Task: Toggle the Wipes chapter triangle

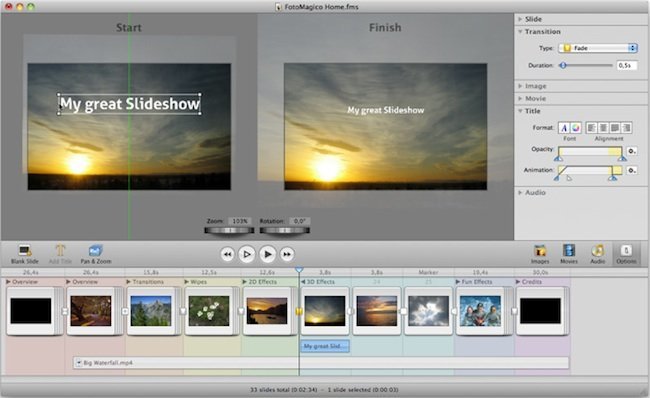Action: (187, 282)
